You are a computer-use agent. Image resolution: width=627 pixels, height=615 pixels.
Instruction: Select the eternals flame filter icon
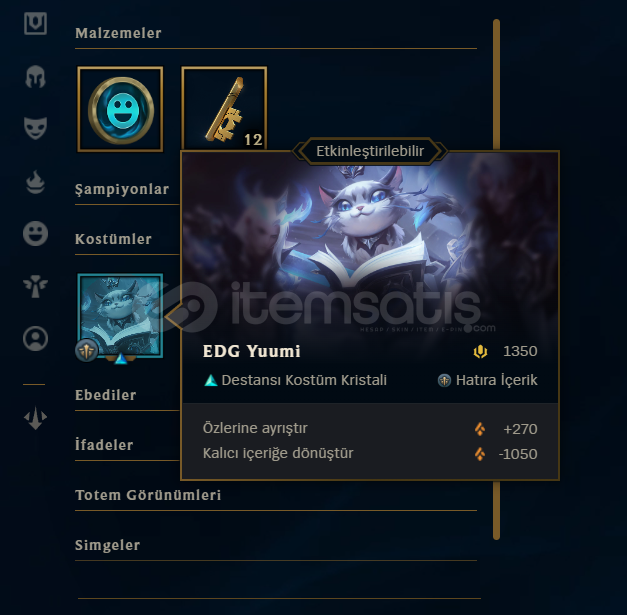coord(35,182)
